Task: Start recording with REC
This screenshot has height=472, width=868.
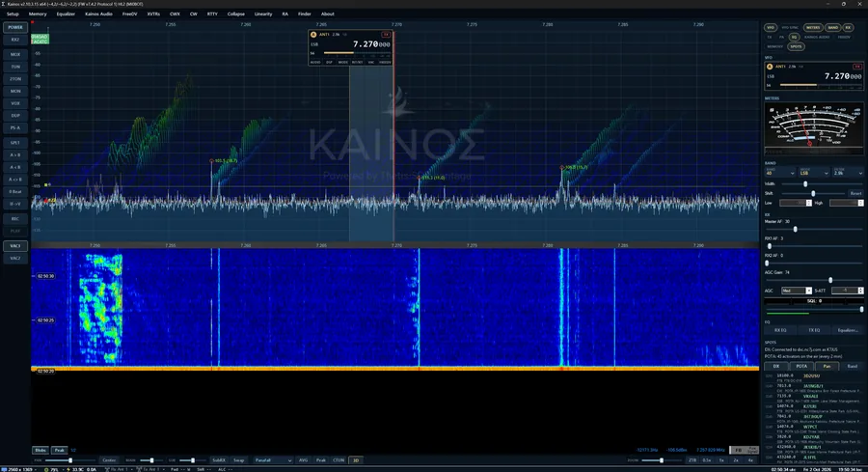Action: tap(14, 218)
